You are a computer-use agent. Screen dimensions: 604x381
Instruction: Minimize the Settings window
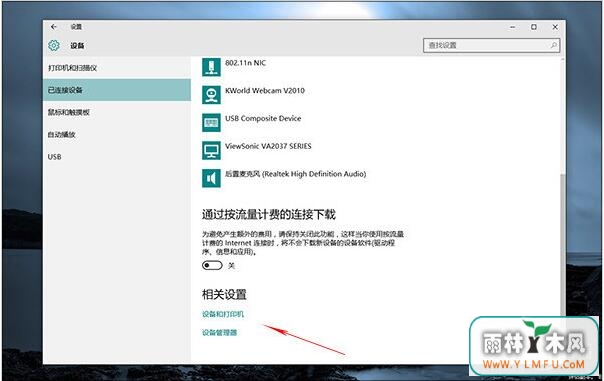pos(512,27)
